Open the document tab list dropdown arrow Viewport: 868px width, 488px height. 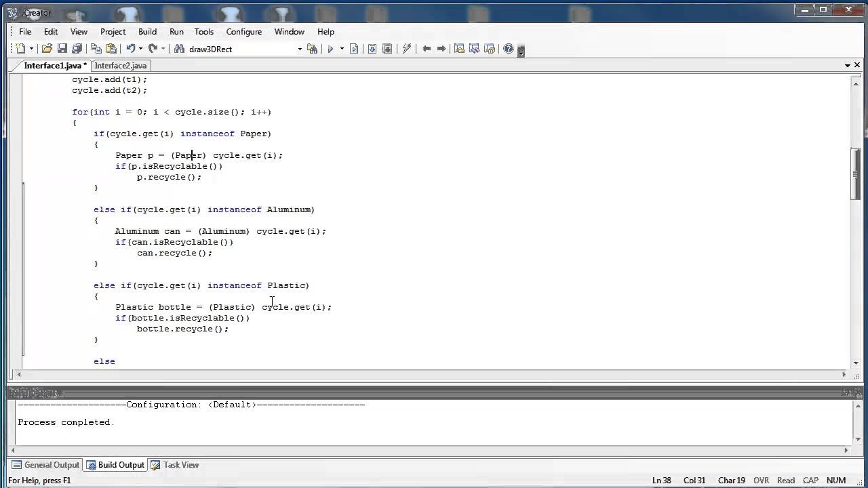[x=848, y=66]
